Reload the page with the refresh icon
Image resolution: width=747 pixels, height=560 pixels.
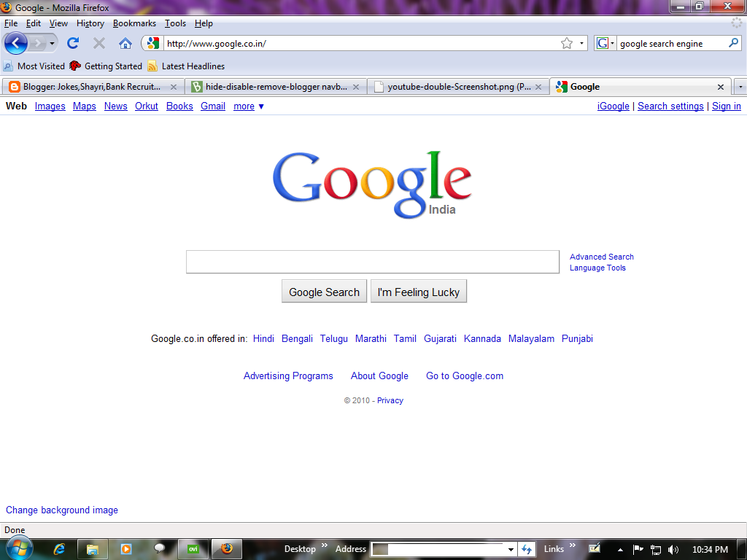[x=73, y=43]
